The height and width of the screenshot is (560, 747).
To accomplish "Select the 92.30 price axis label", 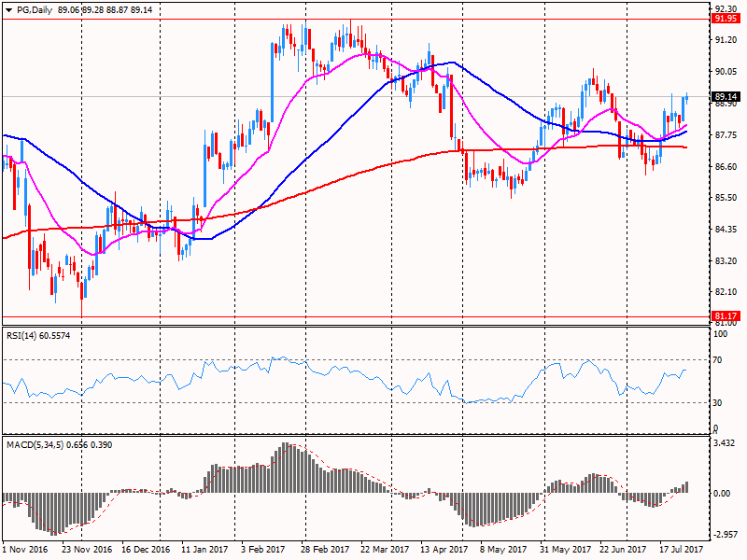I will 726,8.
